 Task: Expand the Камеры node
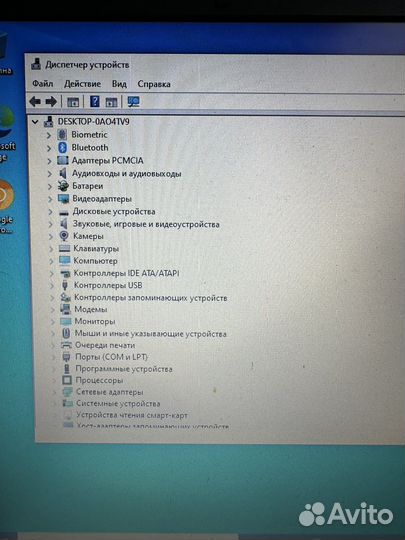(x=51, y=237)
